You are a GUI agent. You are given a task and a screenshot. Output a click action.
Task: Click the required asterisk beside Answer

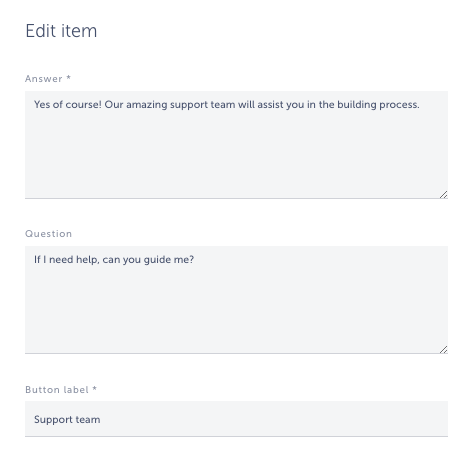point(68,78)
